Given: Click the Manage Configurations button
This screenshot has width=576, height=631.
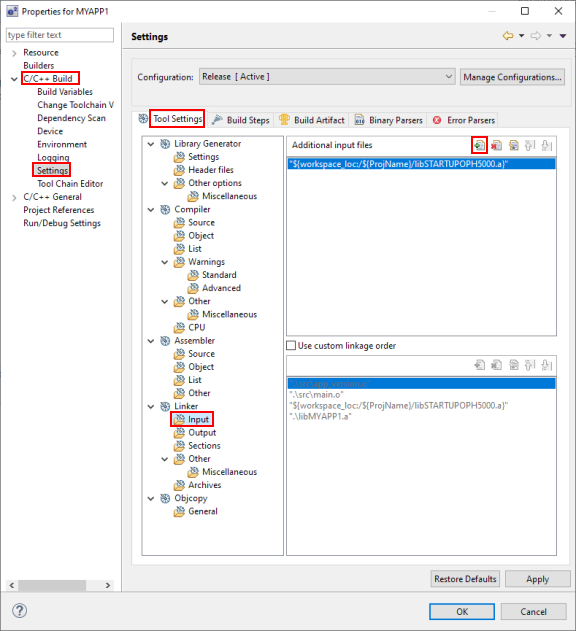Looking at the screenshot, I should [512, 77].
